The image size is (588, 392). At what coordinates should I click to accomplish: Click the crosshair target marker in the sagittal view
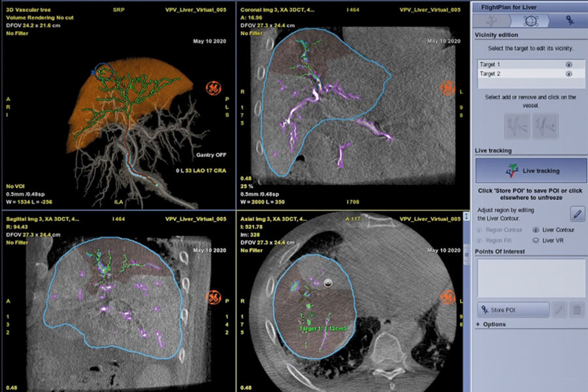click(x=99, y=259)
